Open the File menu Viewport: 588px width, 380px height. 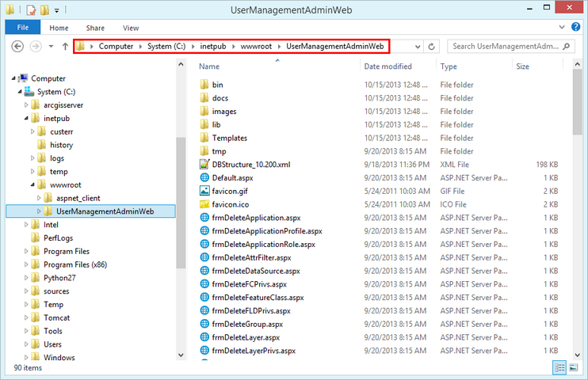[23, 28]
